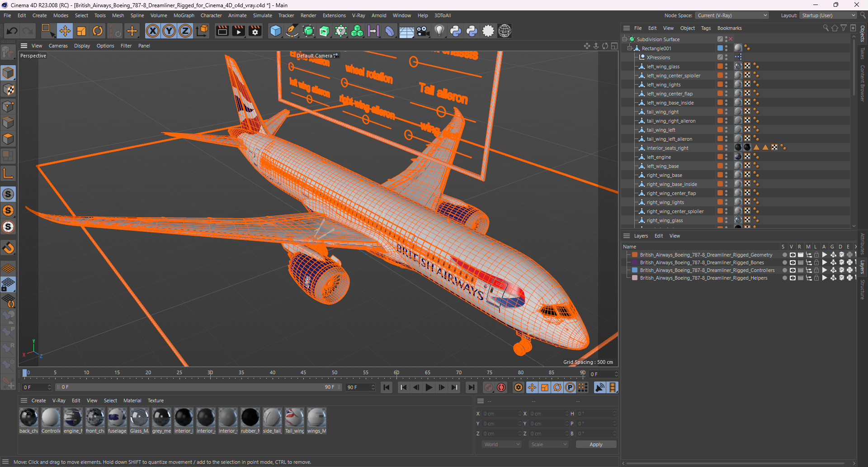Click left_wing_glass layer color swatch
The width and height of the screenshot is (868, 467).
(x=720, y=67)
